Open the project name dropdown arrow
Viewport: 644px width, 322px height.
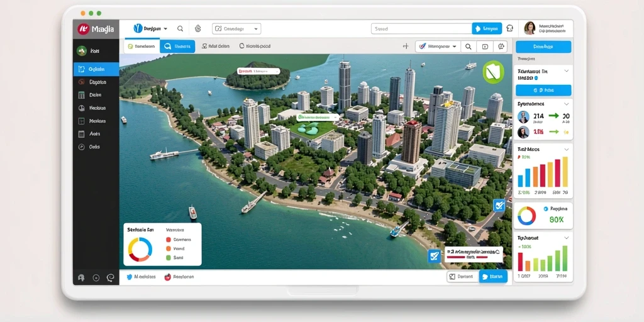(x=165, y=29)
